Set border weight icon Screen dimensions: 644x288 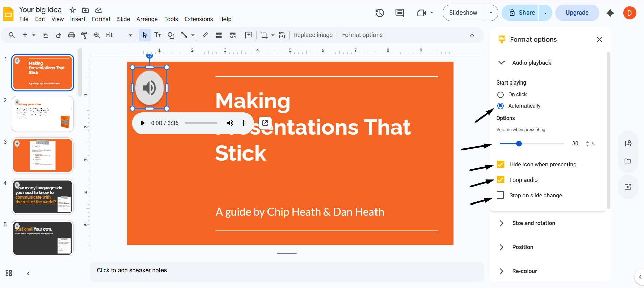(x=219, y=35)
